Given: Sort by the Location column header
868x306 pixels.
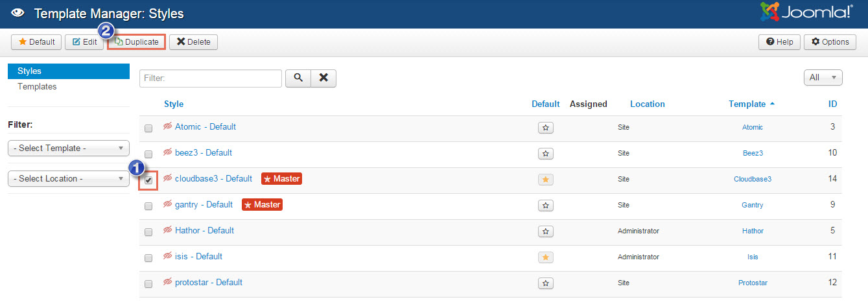Looking at the screenshot, I should pos(648,104).
